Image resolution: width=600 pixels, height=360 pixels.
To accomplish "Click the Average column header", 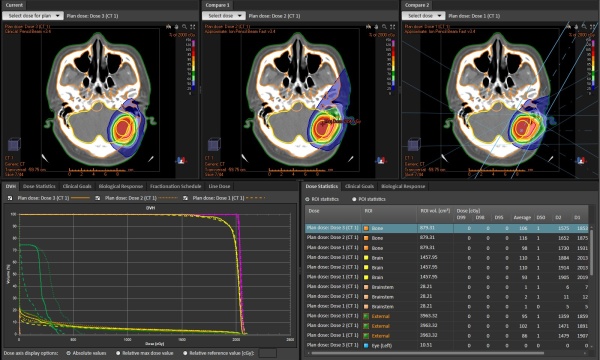I will pyautogui.click(x=522, y=218).
